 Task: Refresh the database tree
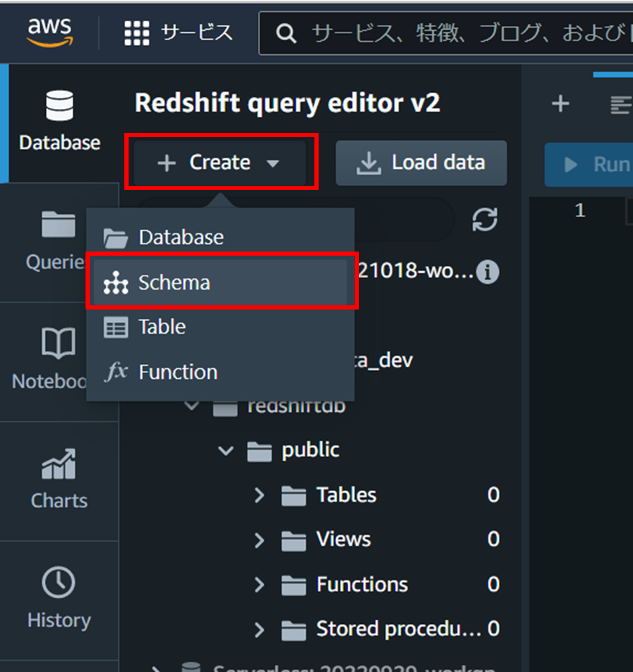tap(485, 220)
